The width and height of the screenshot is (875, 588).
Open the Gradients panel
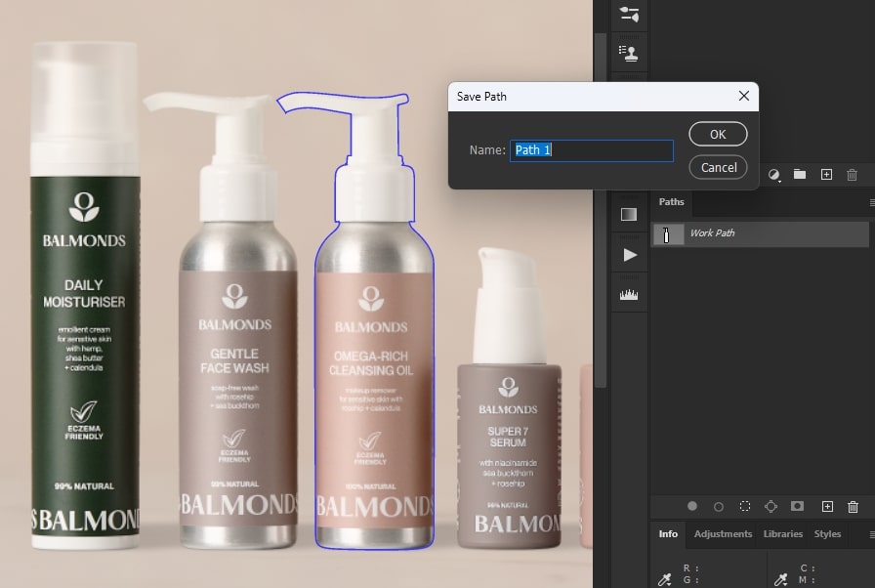[x=629, y=214]
